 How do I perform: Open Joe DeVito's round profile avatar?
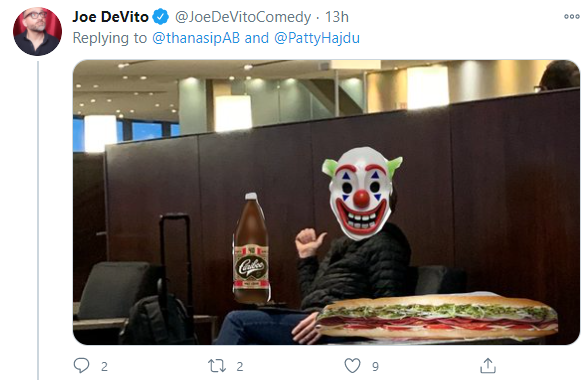click(37, 31)
